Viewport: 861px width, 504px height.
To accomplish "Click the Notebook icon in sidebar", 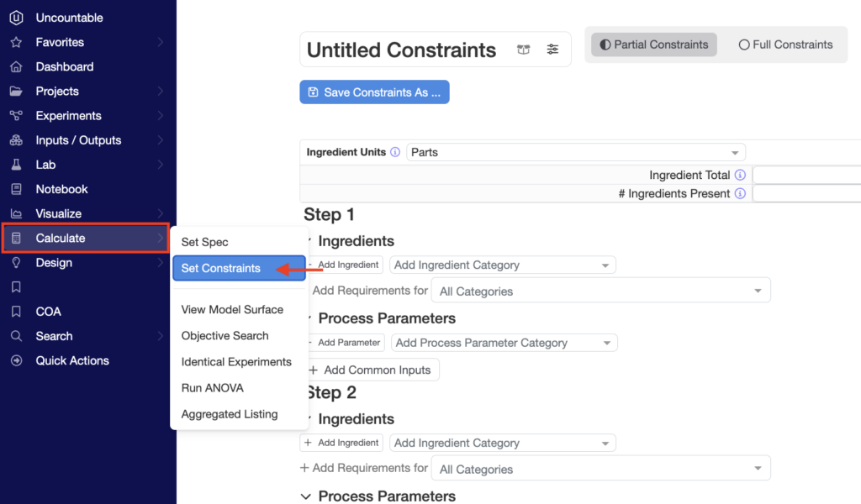I will pos(16,189).
